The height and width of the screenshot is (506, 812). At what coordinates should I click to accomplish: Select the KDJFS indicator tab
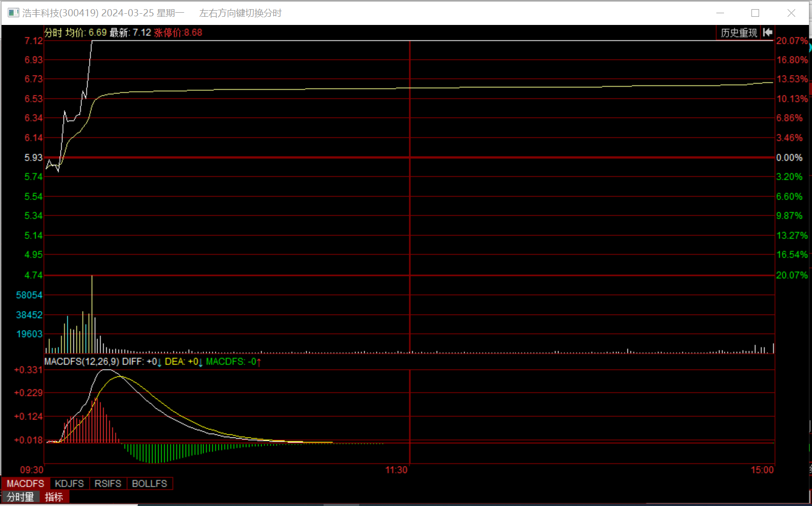click(69, 484)
